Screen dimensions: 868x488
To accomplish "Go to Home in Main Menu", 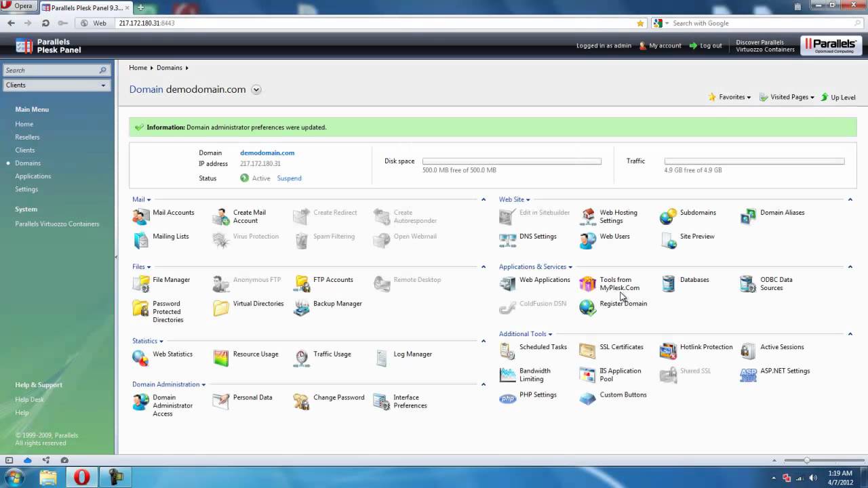I will pyautogui.click(x=24, y=124).
